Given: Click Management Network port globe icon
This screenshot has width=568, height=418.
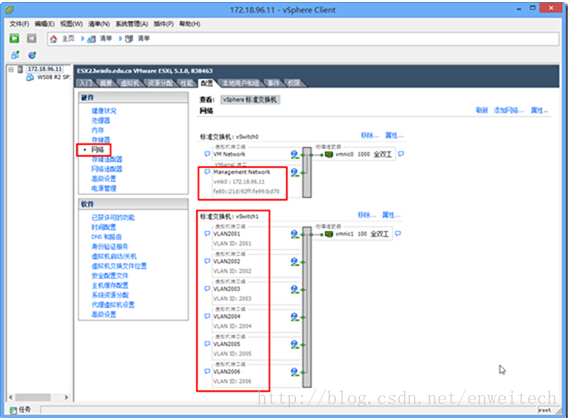Looking at the screenshot, I should (x=295, y=172).
